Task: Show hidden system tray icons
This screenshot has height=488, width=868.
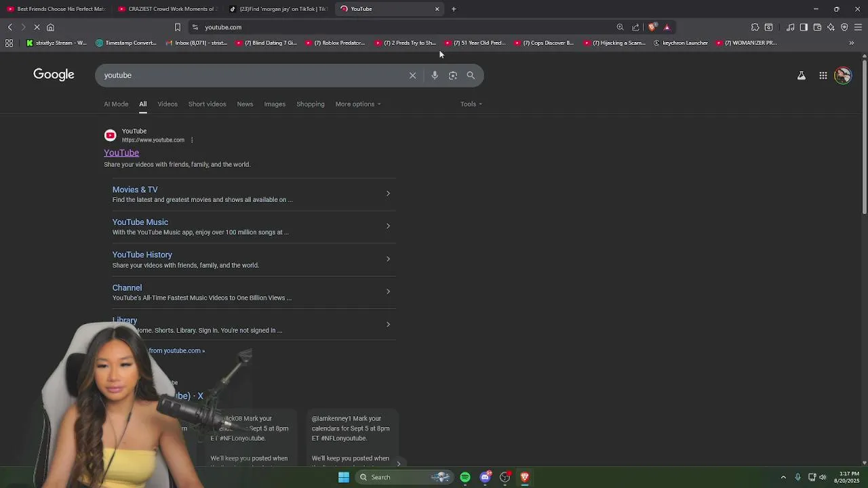Action: [783, 477]
